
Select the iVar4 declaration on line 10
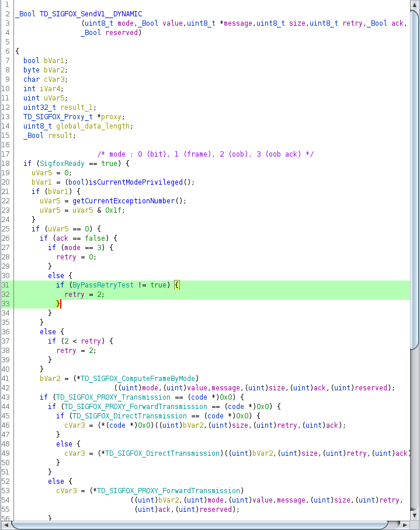(50, 89)
